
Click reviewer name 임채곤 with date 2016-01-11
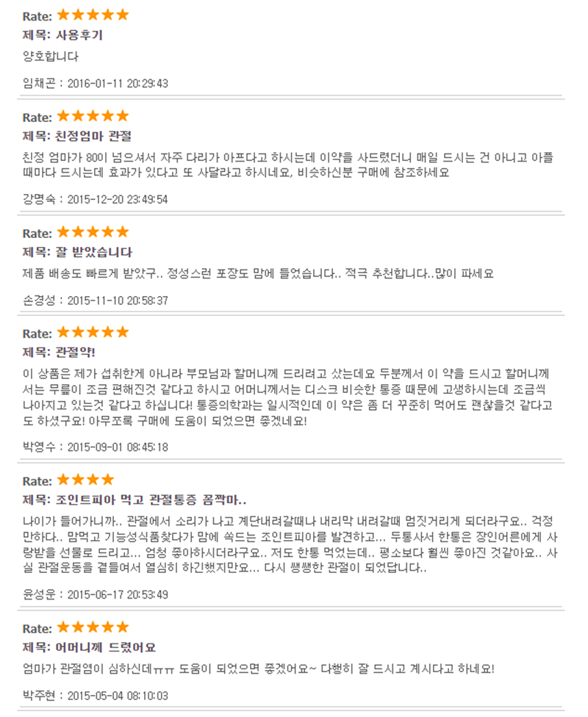39,84
